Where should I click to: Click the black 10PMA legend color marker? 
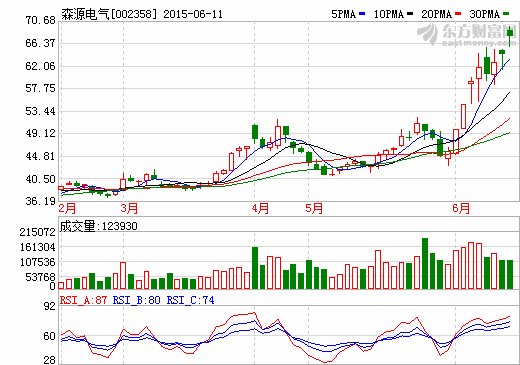410,14
